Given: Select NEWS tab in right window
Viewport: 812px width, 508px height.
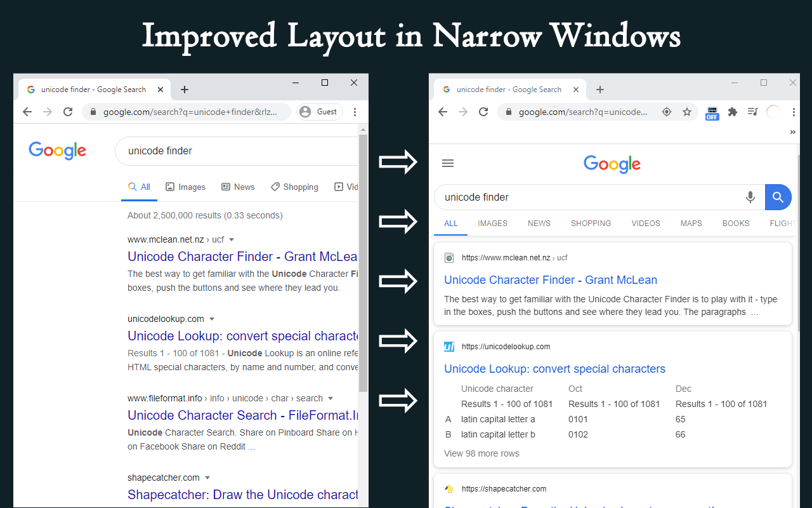Looking at the screenshot, I should click(x=539, y=224).
